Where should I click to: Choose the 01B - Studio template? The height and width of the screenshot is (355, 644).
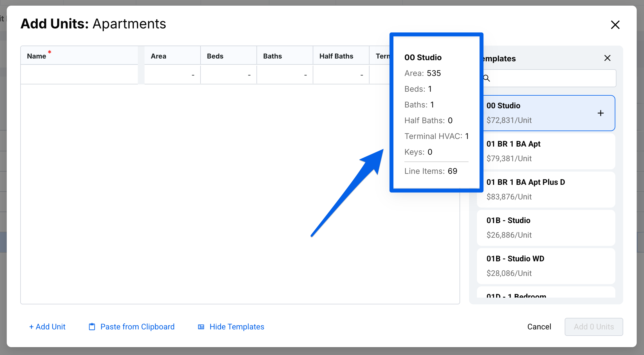click(546, 228)
